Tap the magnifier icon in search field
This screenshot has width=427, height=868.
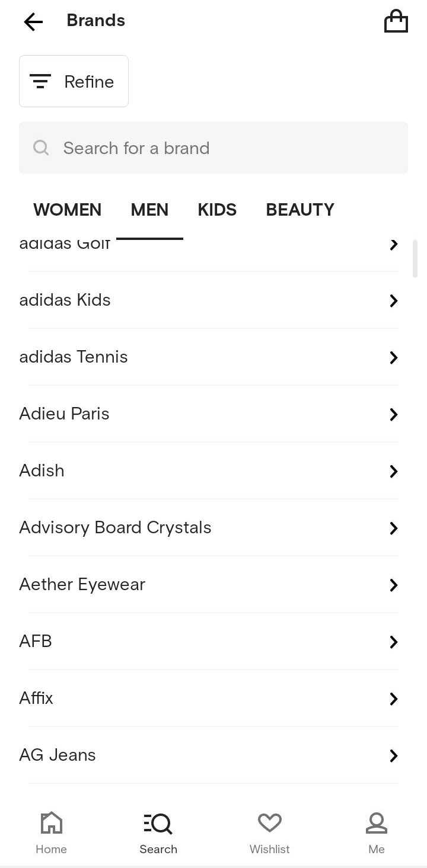pos(41,148)
